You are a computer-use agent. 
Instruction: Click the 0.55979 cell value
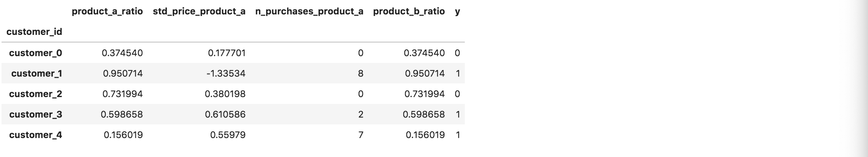[x=228, y=135]
